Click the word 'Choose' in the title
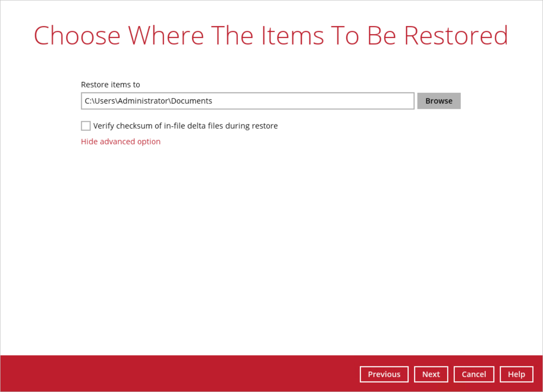The height and width of the screenshot is (392, 543). [77, 36]
